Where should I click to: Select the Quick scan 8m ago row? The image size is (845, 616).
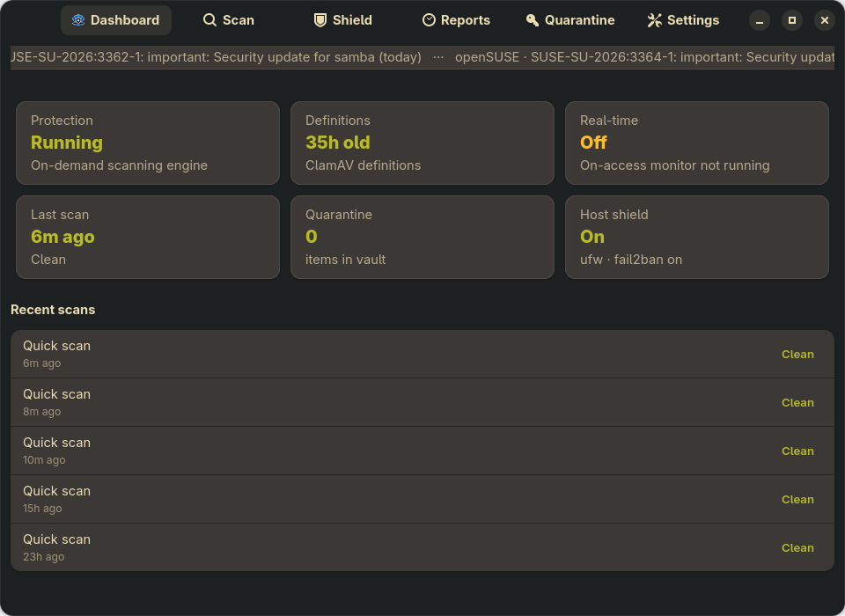point(422,402)
